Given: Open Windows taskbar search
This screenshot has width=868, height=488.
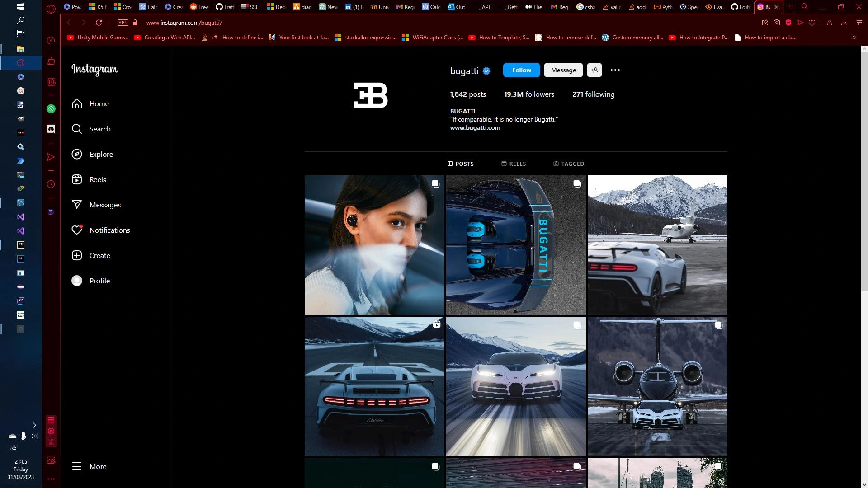Looking at the screenshot, I should click(20, 20).
